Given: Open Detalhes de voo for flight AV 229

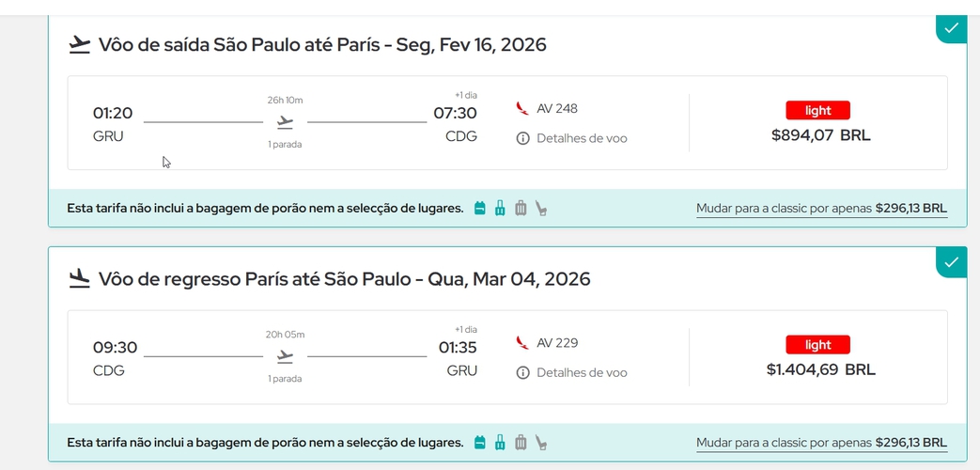Looking at the screenshot, I should pyautogui.click(x=581, y=372).
